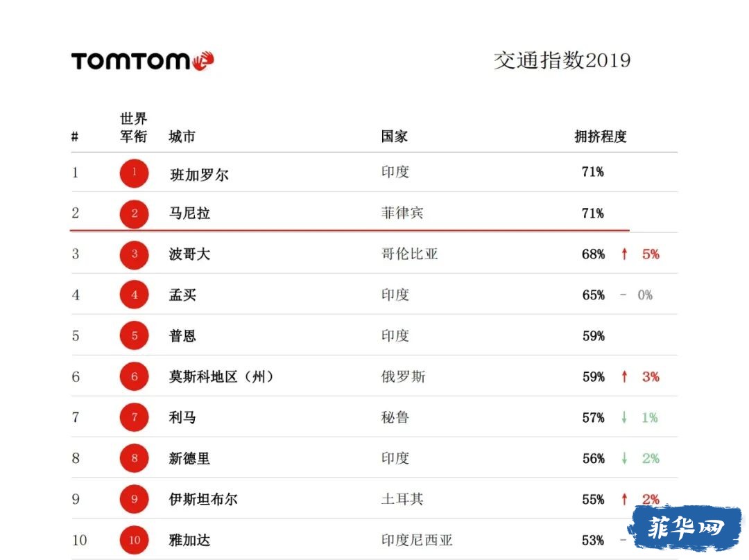Image resolution: width=749 pixels, height=560 pixels.
Task: Click the 城市 column header
Action: [182, 137]
